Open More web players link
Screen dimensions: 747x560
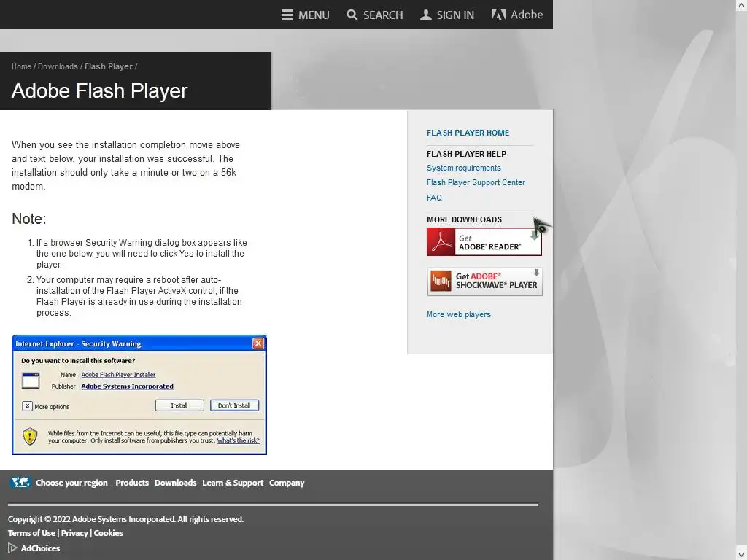click(459, 315)
